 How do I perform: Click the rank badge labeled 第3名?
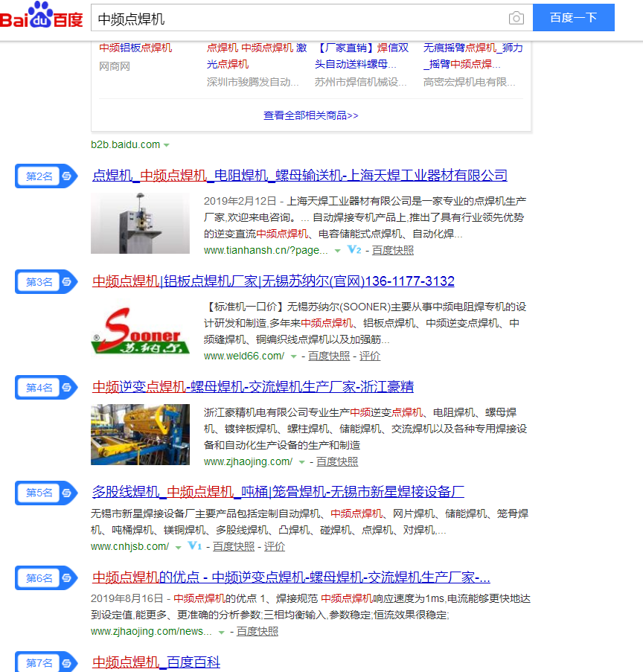click(46, 282)
